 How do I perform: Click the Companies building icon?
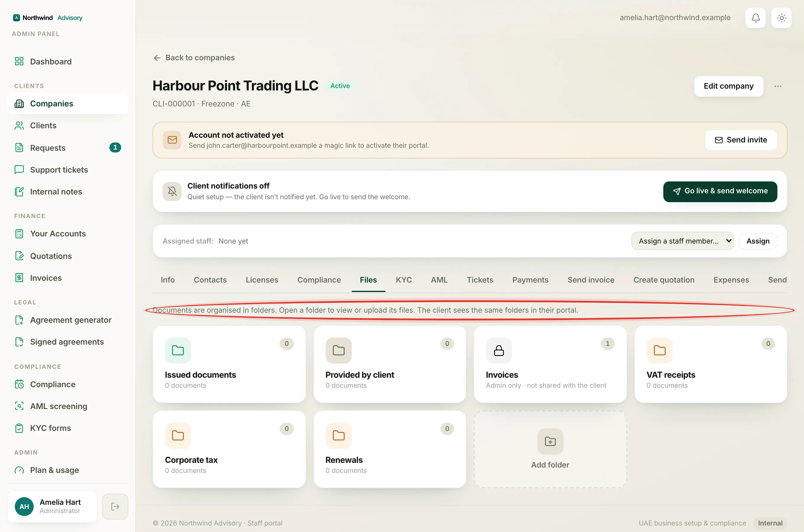click(19, 103)
